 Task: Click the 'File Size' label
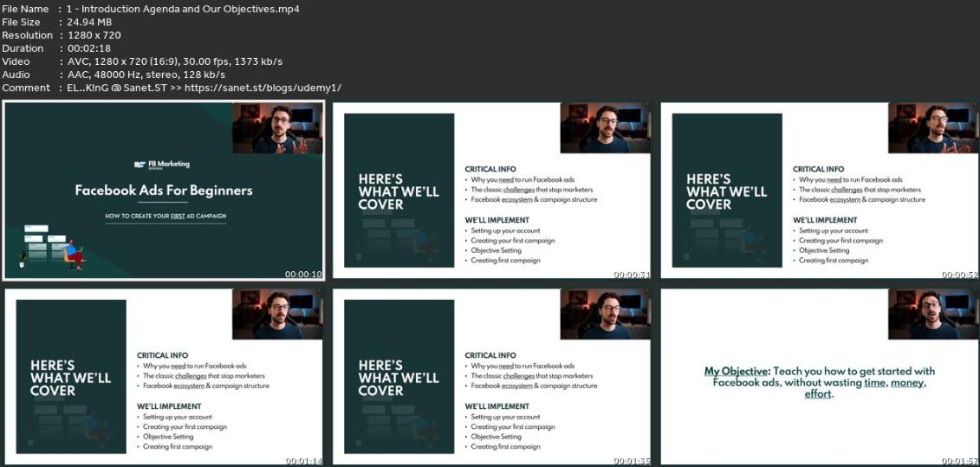click(21, 22)
